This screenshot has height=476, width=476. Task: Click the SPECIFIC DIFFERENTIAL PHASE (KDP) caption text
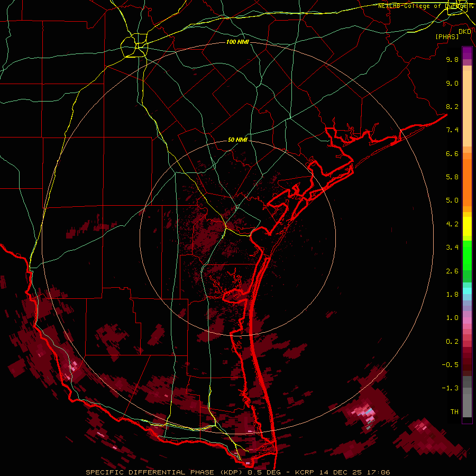[165, 472]
